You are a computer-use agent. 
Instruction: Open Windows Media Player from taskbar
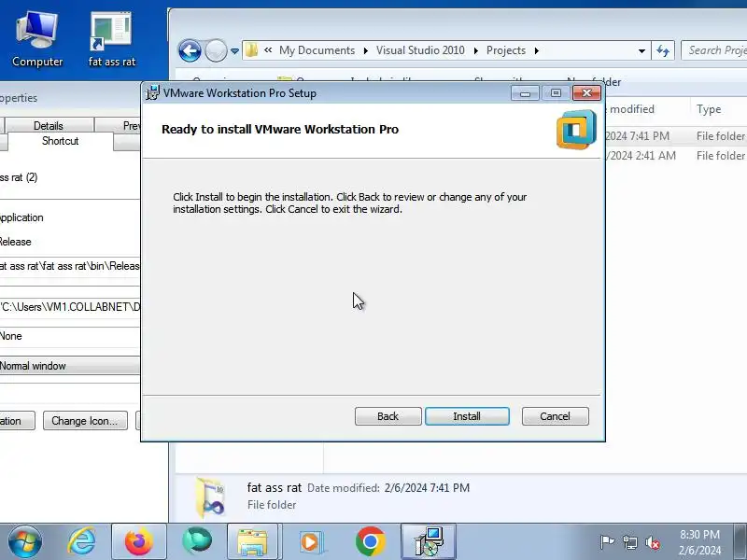[x=311, y=542]
